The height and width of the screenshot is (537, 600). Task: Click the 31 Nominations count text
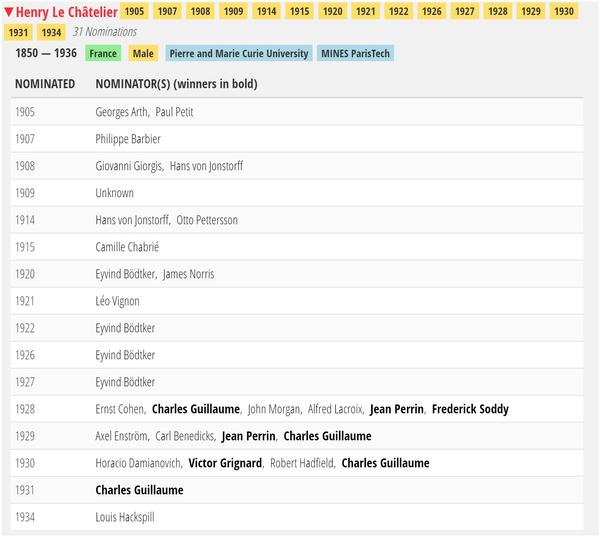click(x=105, y=32)
